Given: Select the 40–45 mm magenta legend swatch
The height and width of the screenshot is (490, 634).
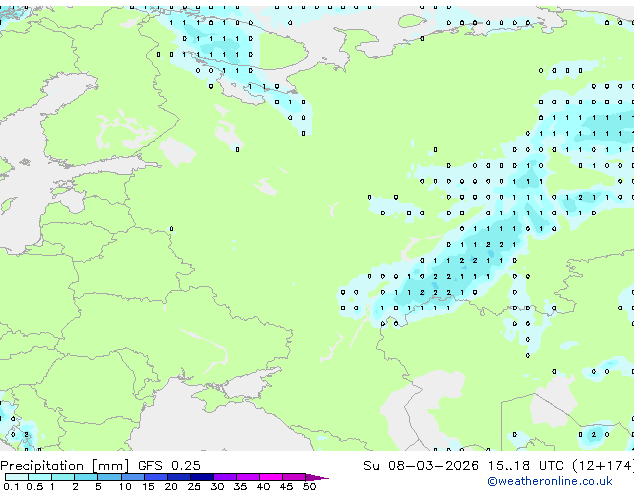Looking at the screenshot, I should click(x=271, y=477).
